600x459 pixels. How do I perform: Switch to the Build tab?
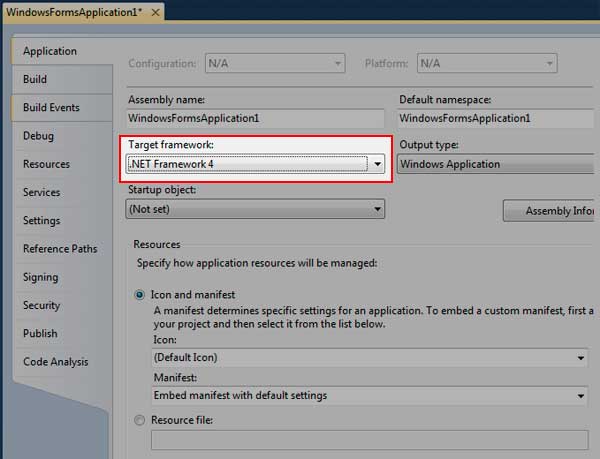[x=62, y=80]
